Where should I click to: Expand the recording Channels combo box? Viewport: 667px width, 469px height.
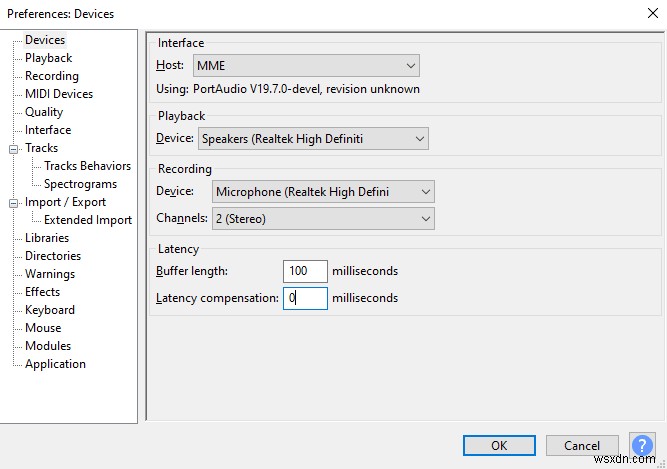pyautogui.click(x=323, y=218)
